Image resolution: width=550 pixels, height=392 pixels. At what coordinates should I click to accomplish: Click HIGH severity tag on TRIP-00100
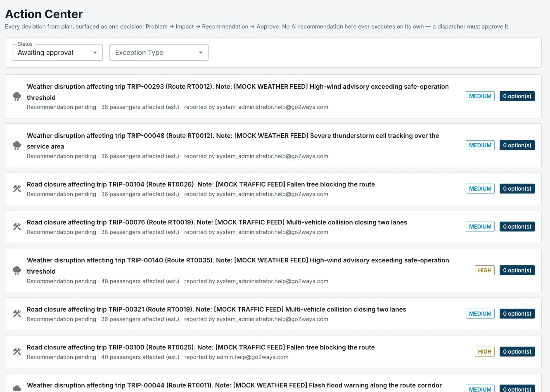[x=485, y=352]
